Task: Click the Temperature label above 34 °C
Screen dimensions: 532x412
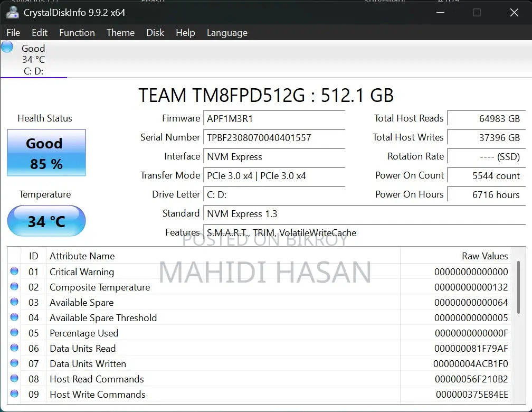Action: point(45,194)
